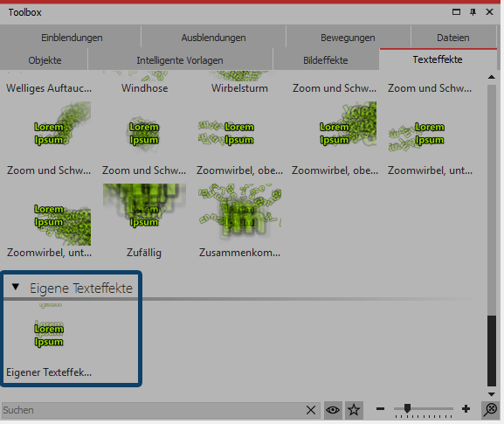Viewport: 504px width, 424px height.
Task: Select the first Zoomwirbel, oben effect thumbnail
Action: click(x=240, y=132)
